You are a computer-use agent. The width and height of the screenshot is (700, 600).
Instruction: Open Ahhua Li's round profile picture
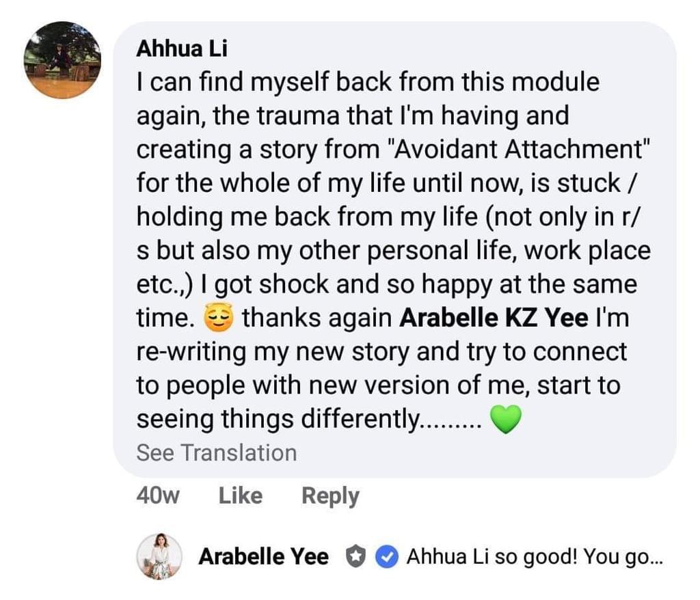click(62, 60)
